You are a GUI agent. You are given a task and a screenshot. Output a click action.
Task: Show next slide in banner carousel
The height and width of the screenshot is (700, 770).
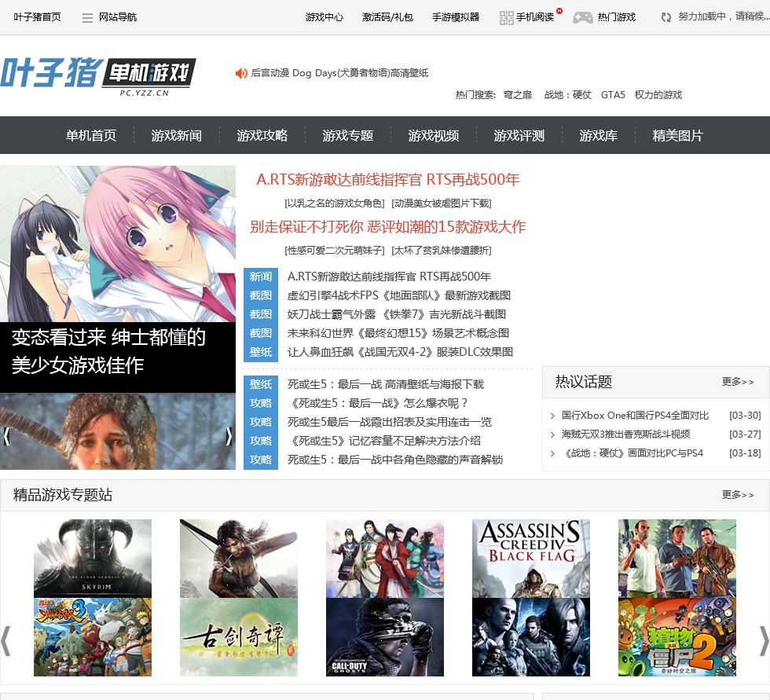229,436
